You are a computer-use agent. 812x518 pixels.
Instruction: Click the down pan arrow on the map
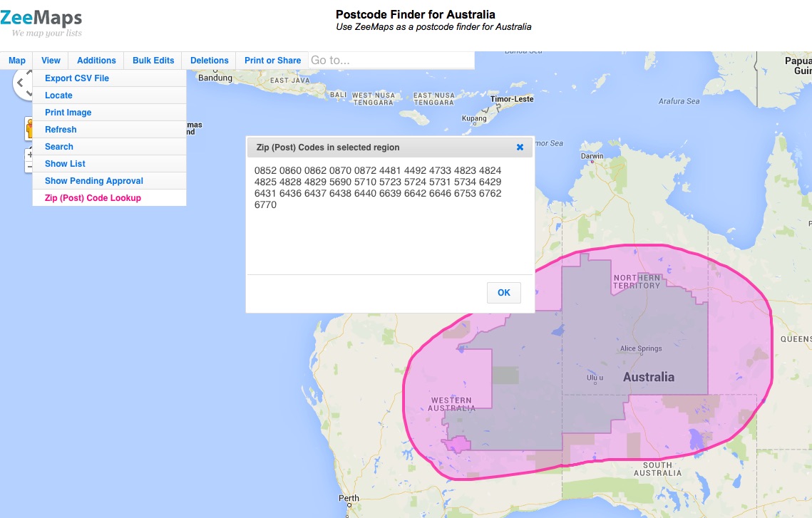[x=30, y=93]
